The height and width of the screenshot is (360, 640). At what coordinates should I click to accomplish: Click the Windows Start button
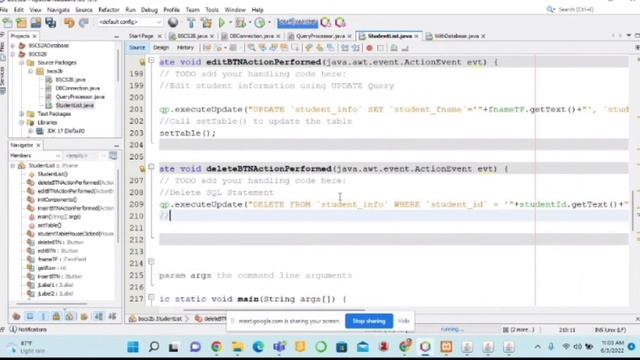coord(133,347)
